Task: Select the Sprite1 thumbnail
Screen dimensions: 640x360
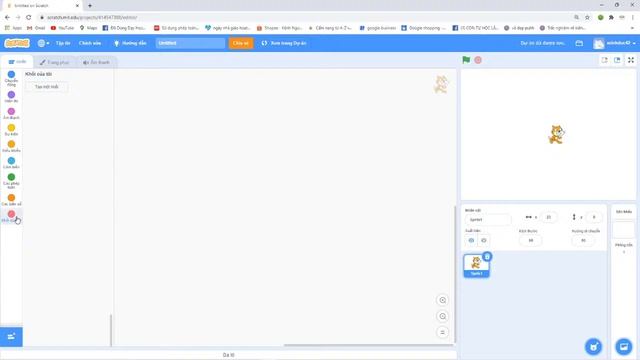Action: point(476,266)
